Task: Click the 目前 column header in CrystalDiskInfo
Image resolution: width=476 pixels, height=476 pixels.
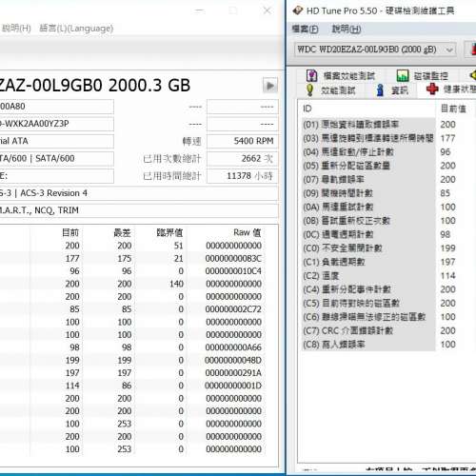Action: [70, 232]
